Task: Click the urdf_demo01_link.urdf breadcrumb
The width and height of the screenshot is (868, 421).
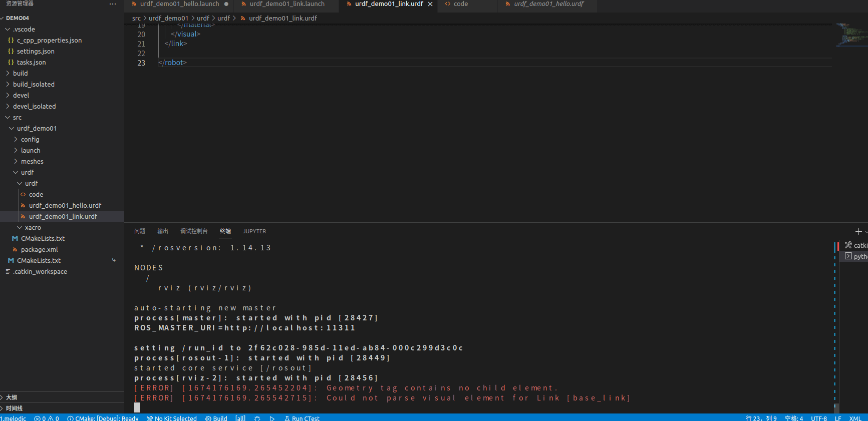Action: point(283,18)
